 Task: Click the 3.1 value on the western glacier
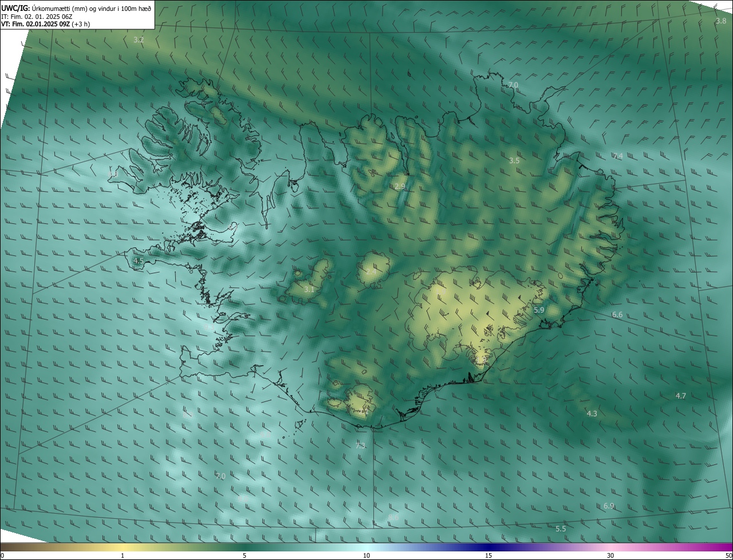click(x=309, y=290)
